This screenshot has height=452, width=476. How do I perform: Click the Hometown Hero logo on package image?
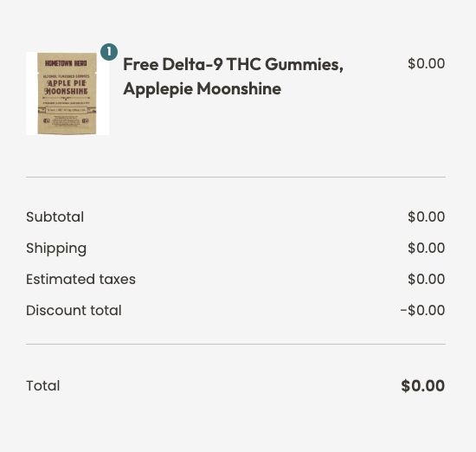(66, 63)
